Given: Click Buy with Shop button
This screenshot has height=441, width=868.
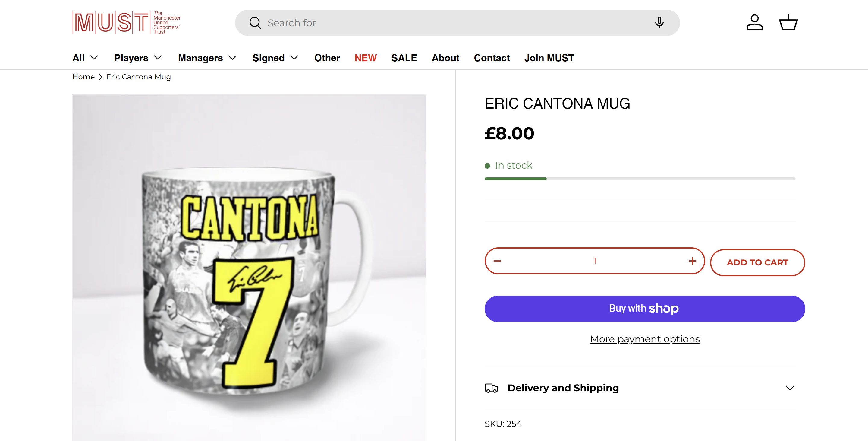Looking at the screenshot, I should [644, 309].
